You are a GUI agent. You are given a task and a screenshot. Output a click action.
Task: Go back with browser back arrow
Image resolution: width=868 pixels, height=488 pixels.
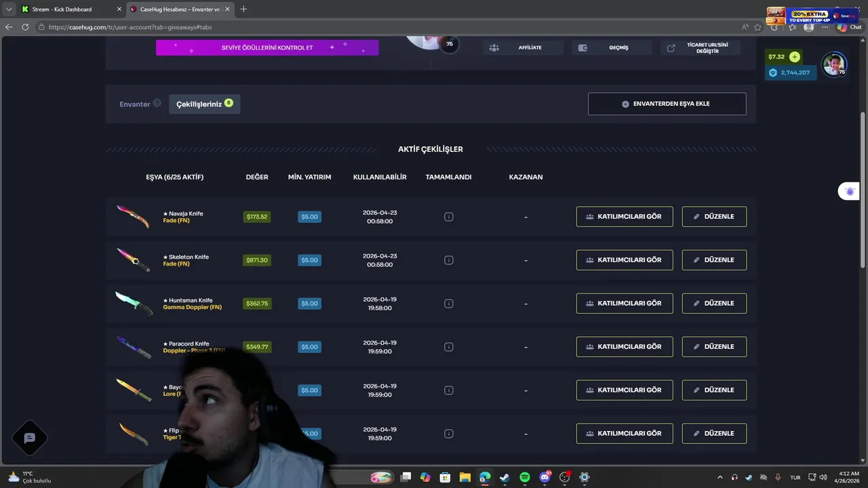click(9, 27)
